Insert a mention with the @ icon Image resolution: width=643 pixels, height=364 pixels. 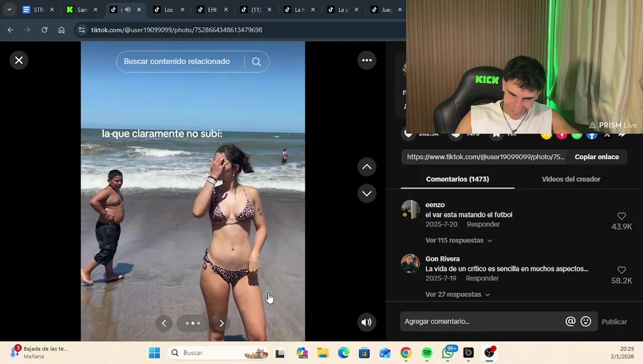coord(570,322)
